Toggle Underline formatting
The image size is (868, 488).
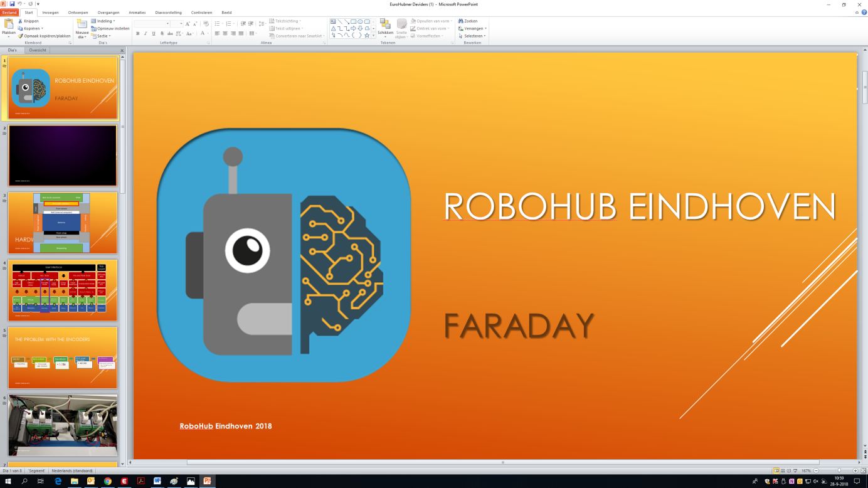click(x=154, y=33)
